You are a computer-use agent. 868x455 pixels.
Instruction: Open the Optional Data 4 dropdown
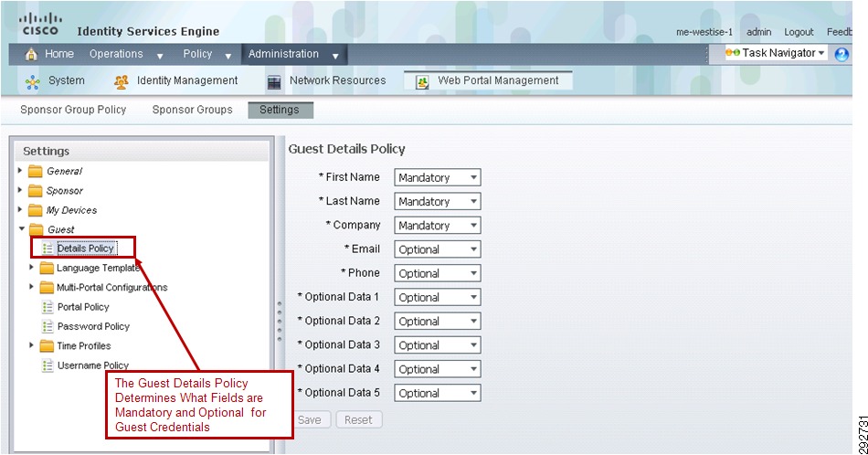(x=438, y=369)
